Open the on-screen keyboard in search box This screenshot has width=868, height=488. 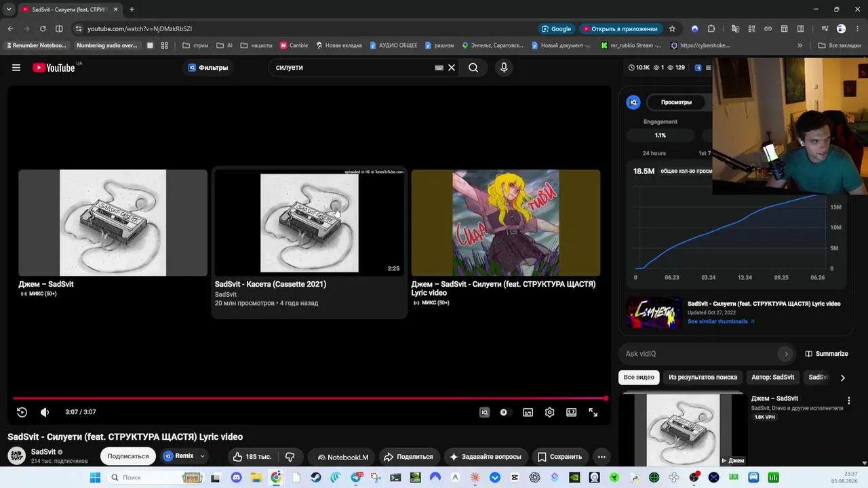pos(439,68)
